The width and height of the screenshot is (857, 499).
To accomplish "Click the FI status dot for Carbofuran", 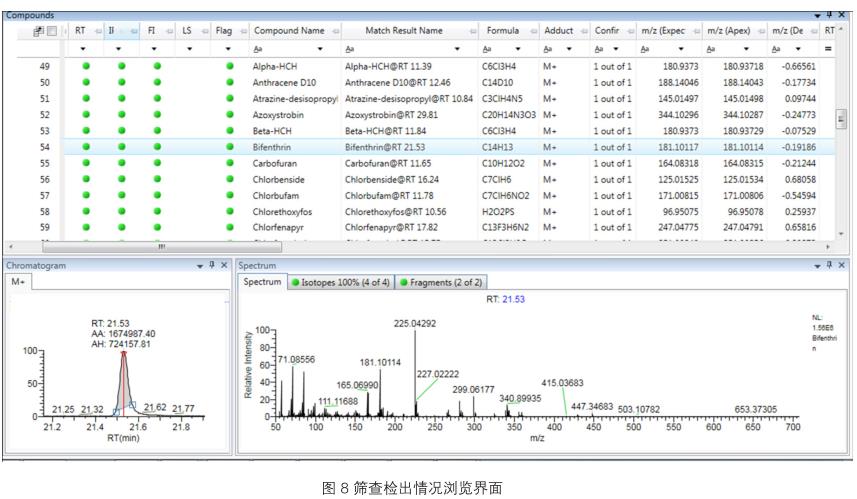I will pos(157,162).
